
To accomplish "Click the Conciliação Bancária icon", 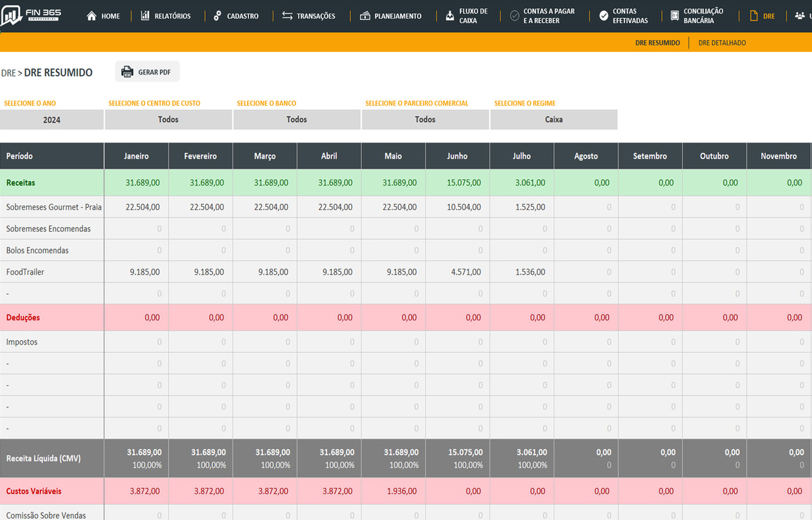I will (x=675, y=15).
